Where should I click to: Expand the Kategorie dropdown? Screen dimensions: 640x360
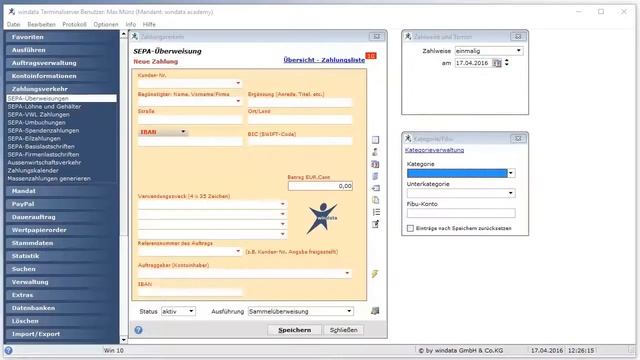(511, 173)
